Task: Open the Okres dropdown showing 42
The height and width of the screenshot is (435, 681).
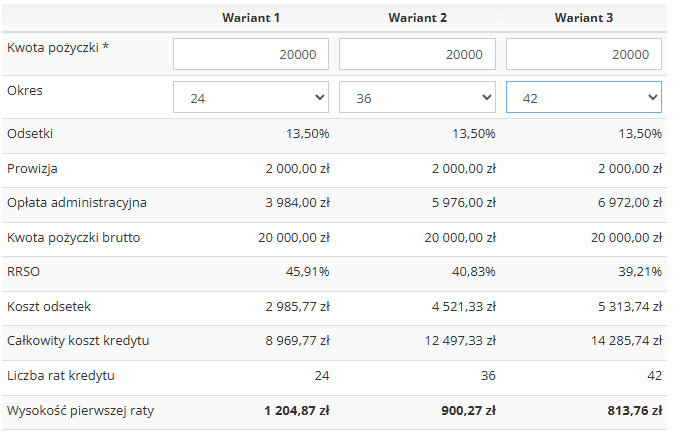Action: pos(584,97)
